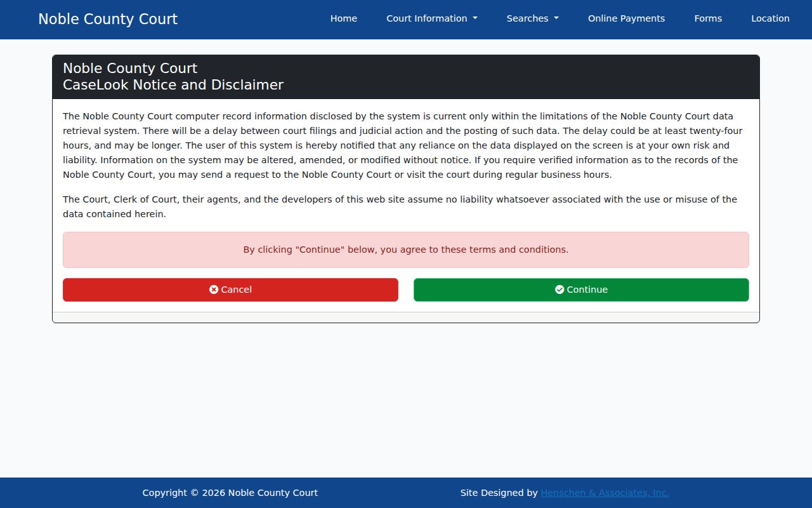Open the Searches dropdown menu
The image size is (812, 508).
(532, 18)
